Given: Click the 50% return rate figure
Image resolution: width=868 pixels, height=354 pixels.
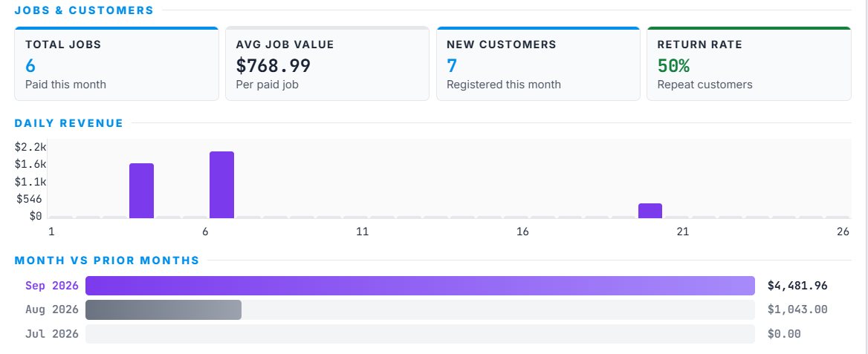Looking at the screenshot, I should pyautogui.click(x=673, y=66).
